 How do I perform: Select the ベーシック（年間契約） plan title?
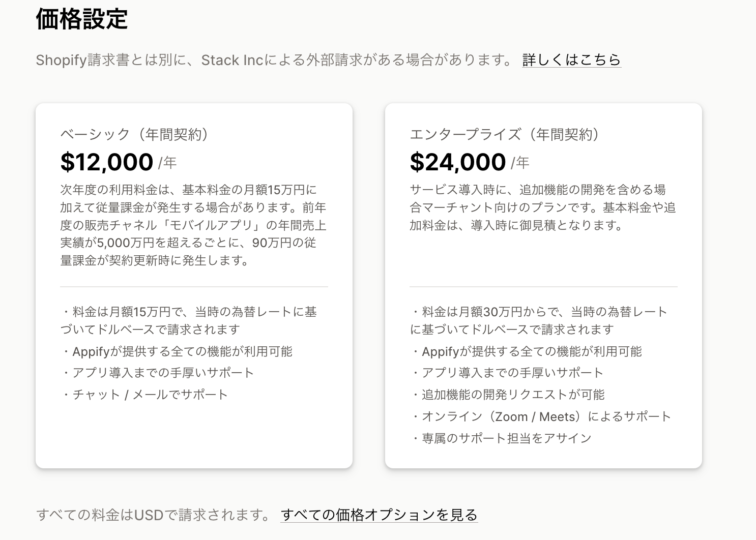[x=134, y=134]
